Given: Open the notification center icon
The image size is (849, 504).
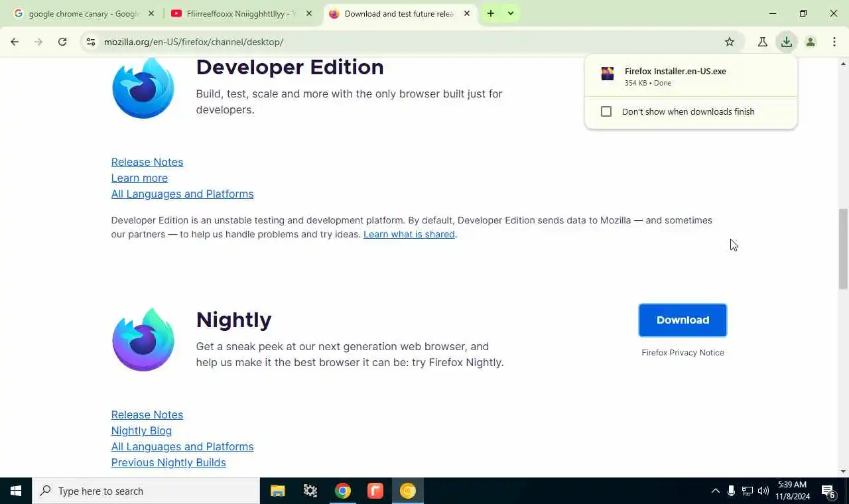Looking at the screenshot, I should (828, 491).
